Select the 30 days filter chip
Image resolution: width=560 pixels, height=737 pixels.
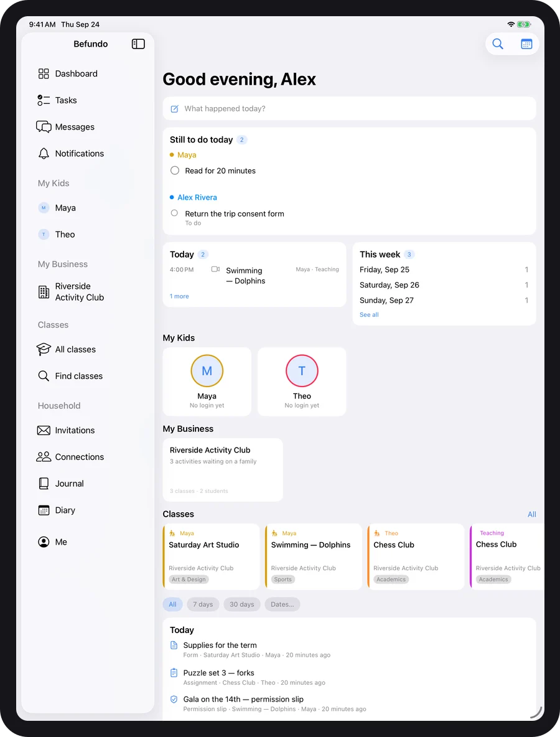pyautogui.click(x=242, y=604)
